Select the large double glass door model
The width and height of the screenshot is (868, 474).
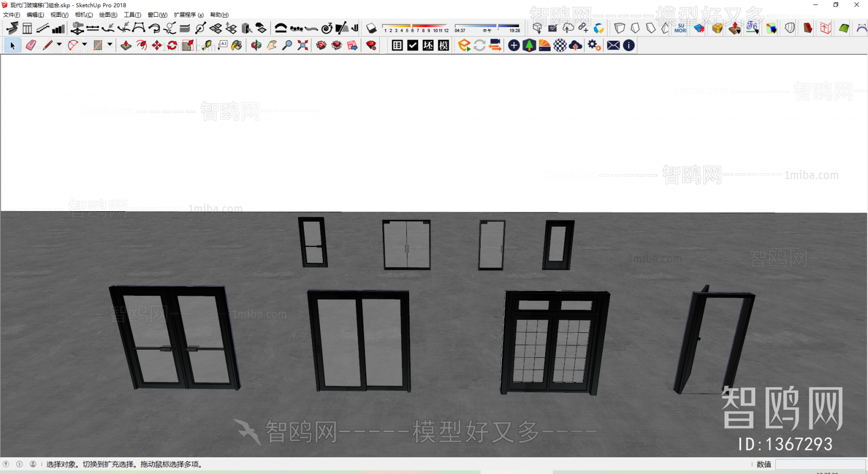coord(175,337)
